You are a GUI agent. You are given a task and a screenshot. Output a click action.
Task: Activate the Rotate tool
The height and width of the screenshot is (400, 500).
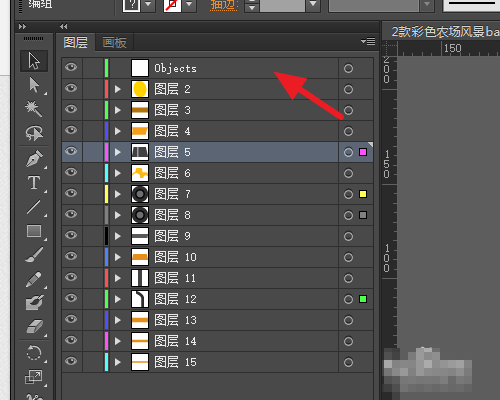(x=34, y=353)
